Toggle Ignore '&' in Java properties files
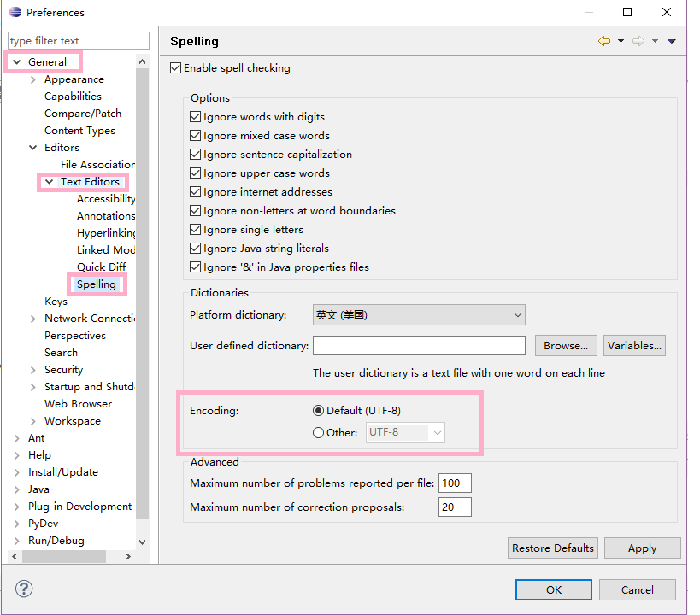 [x=195, y=266]
